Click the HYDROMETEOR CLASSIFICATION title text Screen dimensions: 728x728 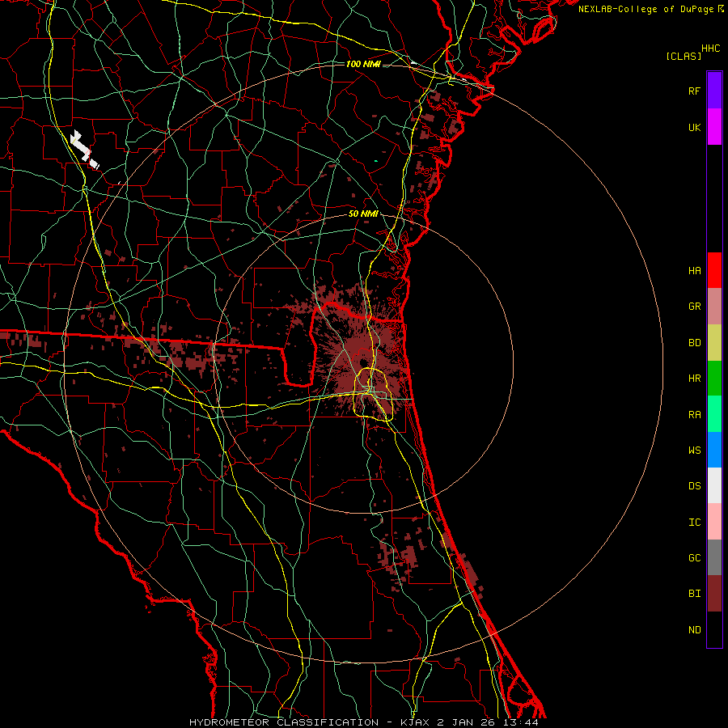(x=284, y=722)
